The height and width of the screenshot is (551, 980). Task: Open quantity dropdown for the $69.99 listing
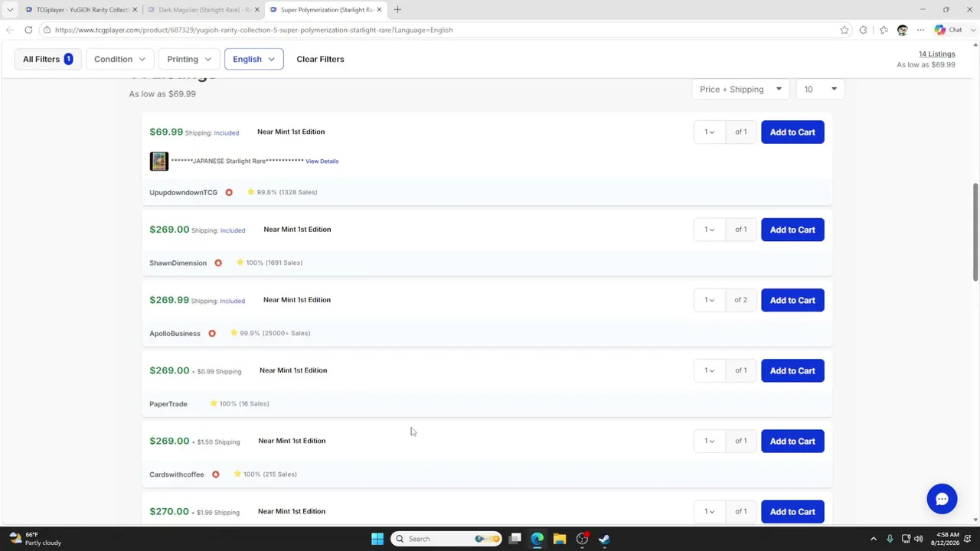[709, 132]
